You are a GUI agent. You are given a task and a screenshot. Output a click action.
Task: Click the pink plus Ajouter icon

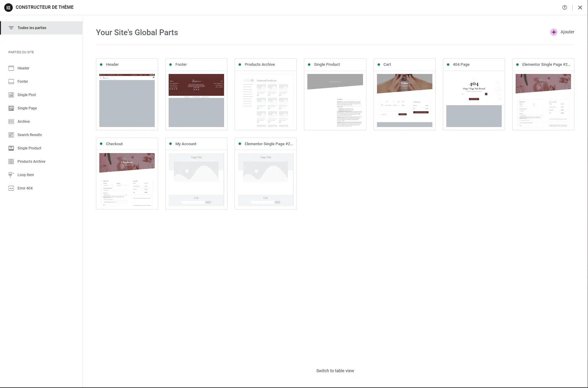pos(554,32)
